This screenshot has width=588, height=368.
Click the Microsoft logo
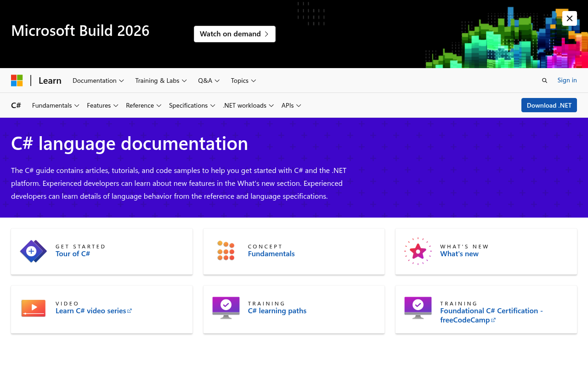pos(17,80)
